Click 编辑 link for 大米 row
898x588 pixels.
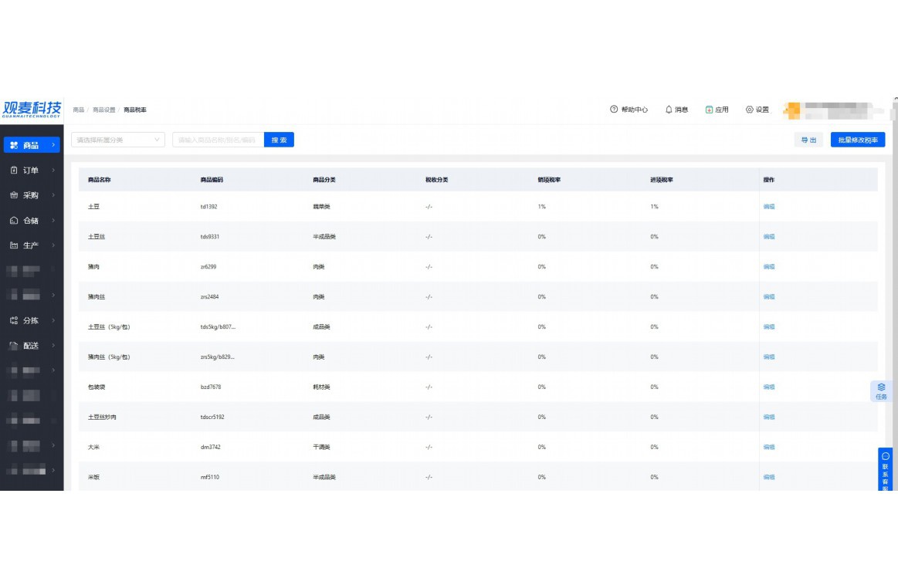click(x=768, y=447)
